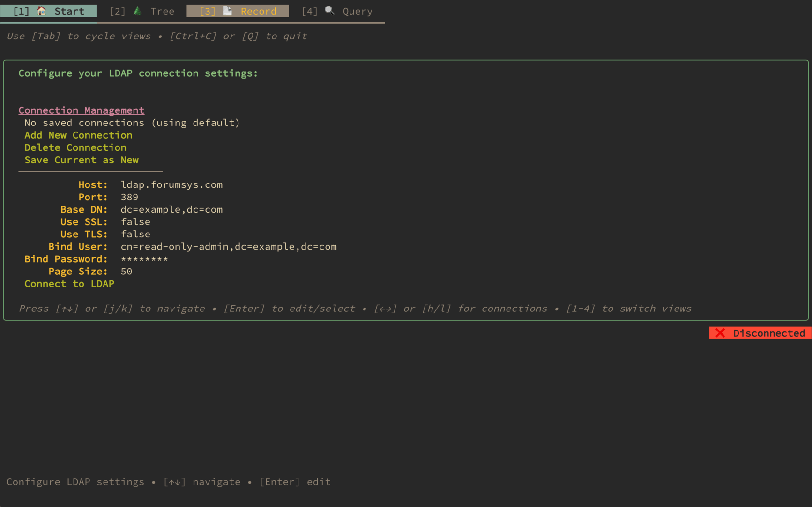Click the tree icon on Tree tab
Viewport: 812px width, 507px height.
pos(137,11)
